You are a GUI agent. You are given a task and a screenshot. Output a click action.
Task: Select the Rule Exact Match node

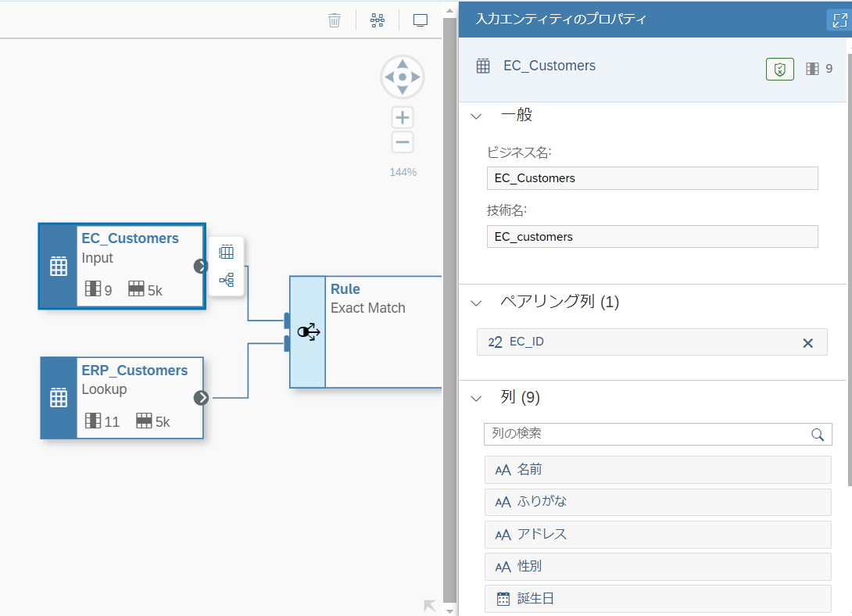(366, 332)
